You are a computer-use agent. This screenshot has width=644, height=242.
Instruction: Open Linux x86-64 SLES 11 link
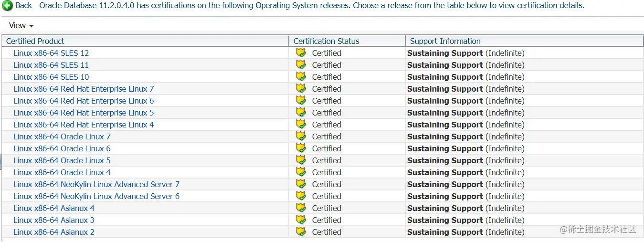pos(51,65)
